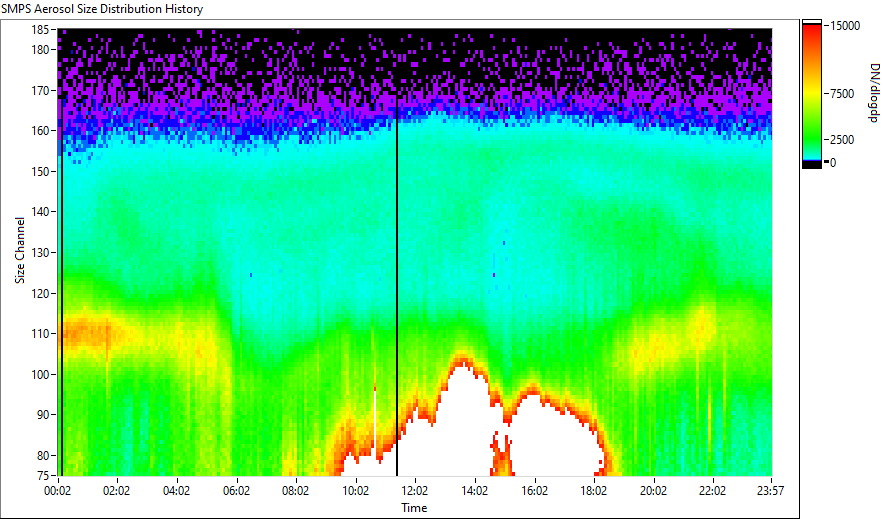Click the 140 size channel axis value
884x519 pixels.
(41, 212)
